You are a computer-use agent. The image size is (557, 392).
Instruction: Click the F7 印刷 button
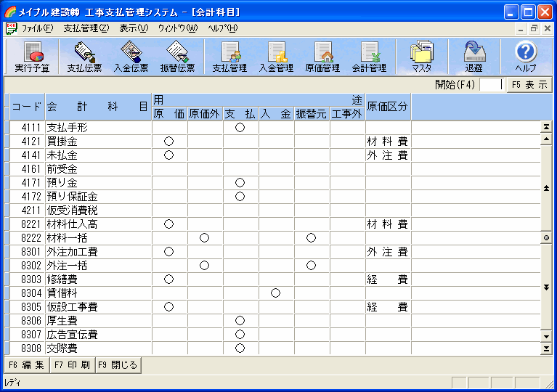click(x=72, y=364)
